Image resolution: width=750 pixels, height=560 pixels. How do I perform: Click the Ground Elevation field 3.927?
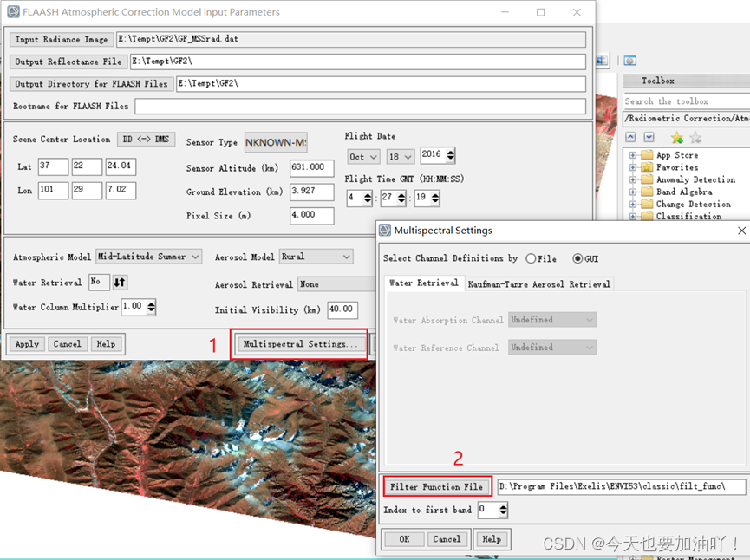[x=312, y=192]
